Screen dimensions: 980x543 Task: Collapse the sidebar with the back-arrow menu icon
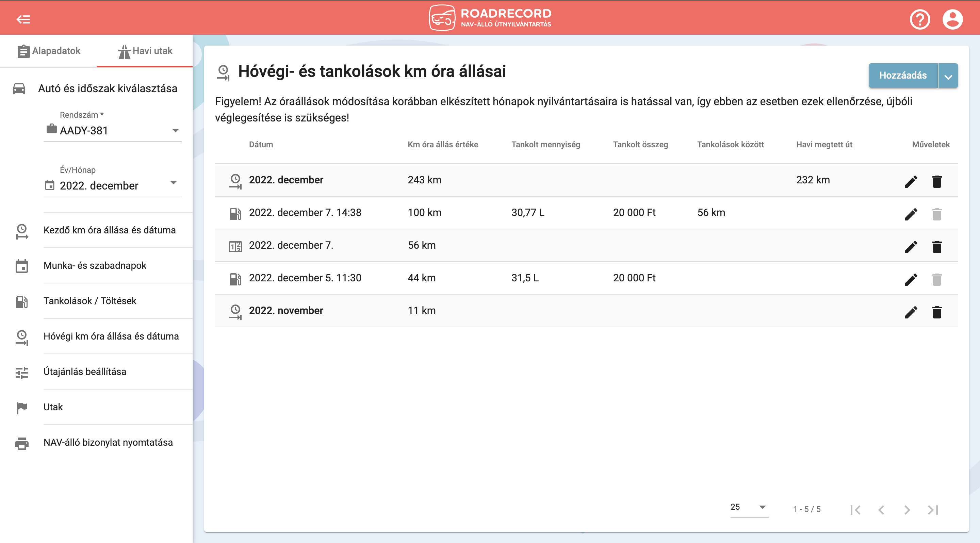click(x=23, y=19)
